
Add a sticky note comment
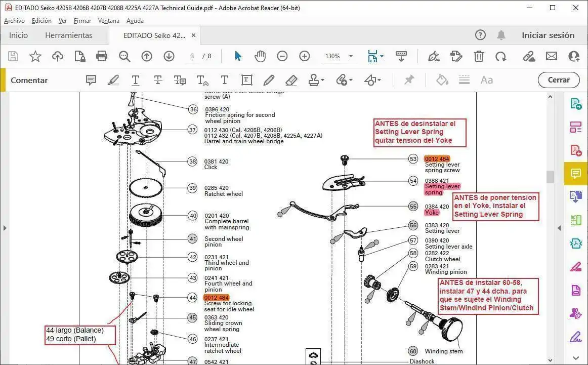91,80
